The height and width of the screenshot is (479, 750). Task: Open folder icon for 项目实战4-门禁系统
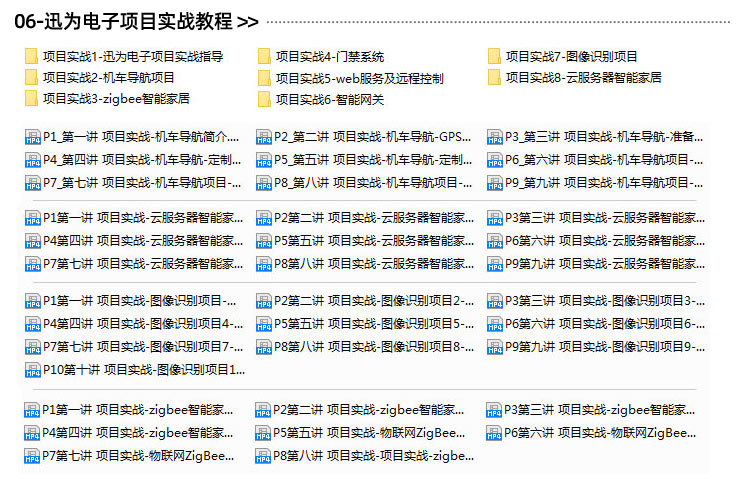(264, 56)
